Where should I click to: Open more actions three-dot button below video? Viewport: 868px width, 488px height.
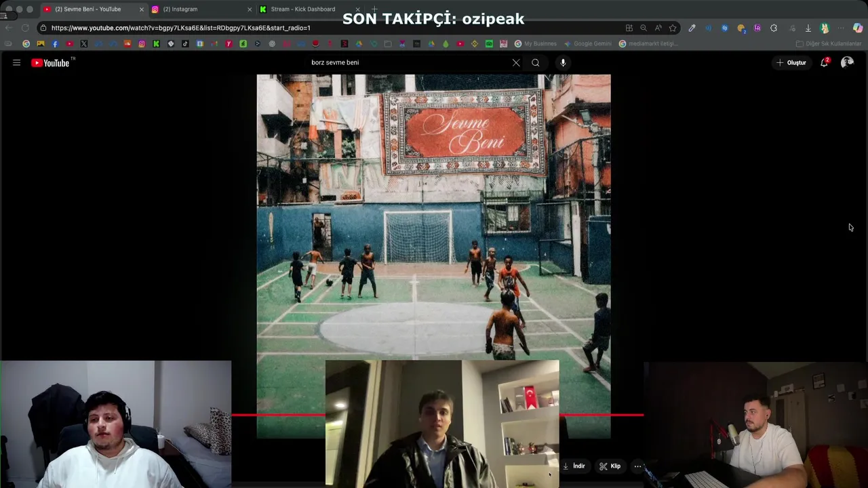[637, 466]
